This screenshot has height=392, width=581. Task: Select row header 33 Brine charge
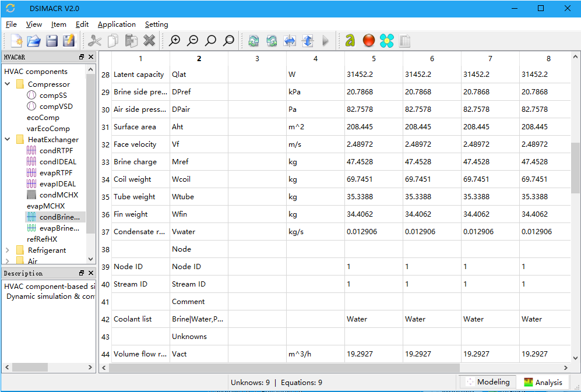click(105, 162)
